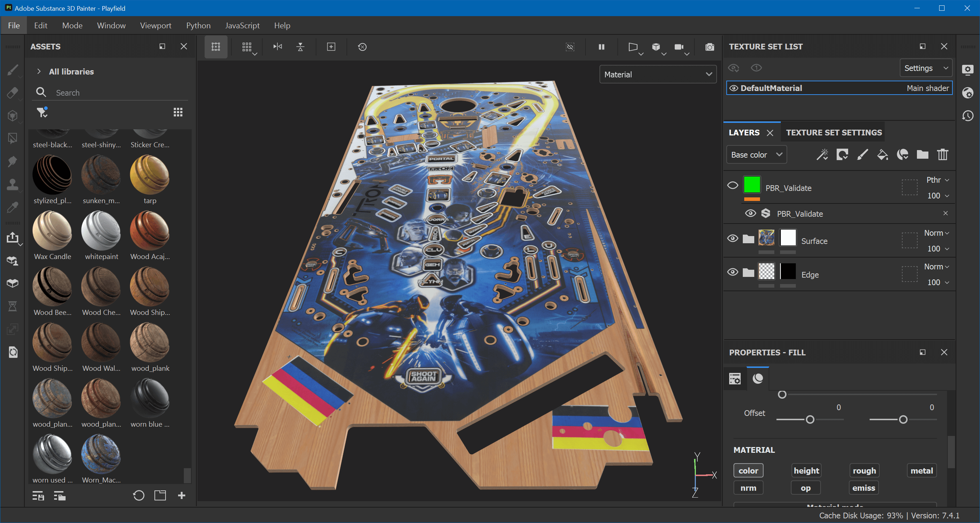
Task: Open the Viewport menu
Action: click(156, 25)
